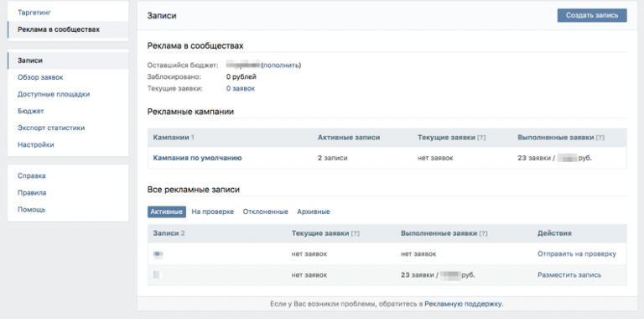Open the 0 заявок link
The image size is (644, 319).
241,88
